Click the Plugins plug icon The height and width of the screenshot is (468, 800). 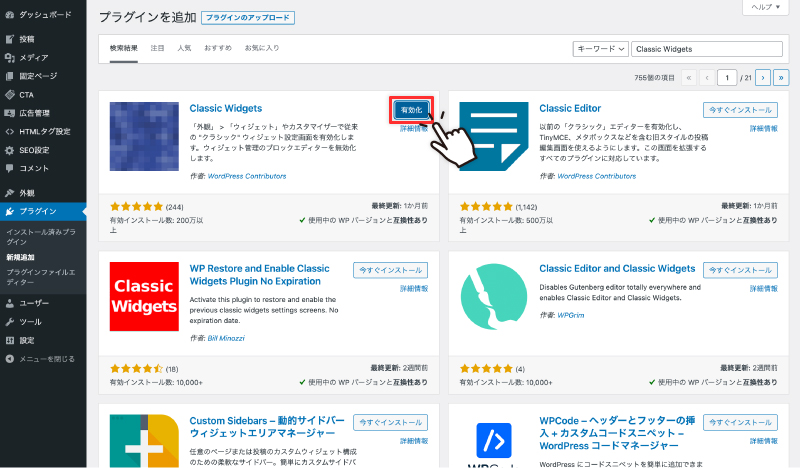coord(9,211)
